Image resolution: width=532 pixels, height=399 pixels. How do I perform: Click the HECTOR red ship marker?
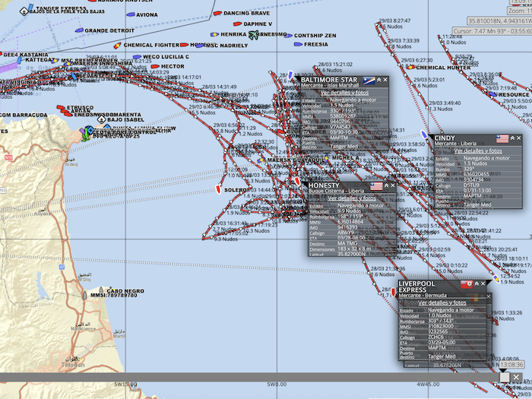(x=155, y=66)
